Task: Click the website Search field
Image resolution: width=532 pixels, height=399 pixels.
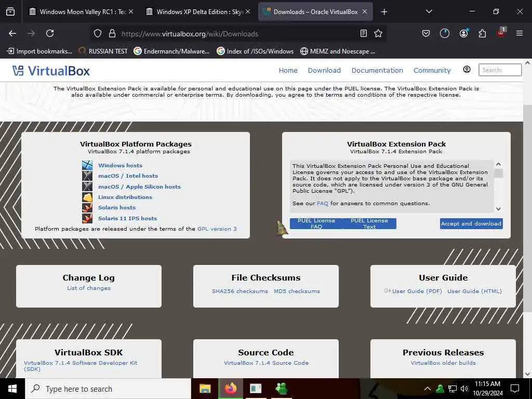Action: click(500, 70)
